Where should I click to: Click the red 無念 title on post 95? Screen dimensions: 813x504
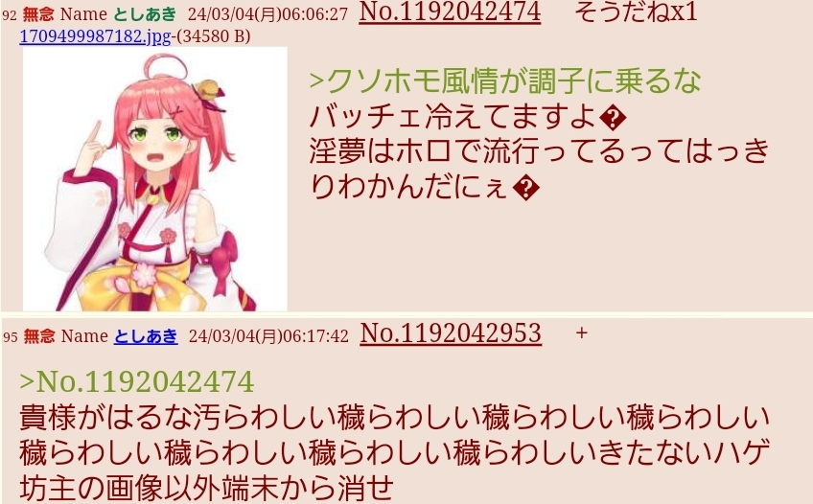click(x=39, y=336)
